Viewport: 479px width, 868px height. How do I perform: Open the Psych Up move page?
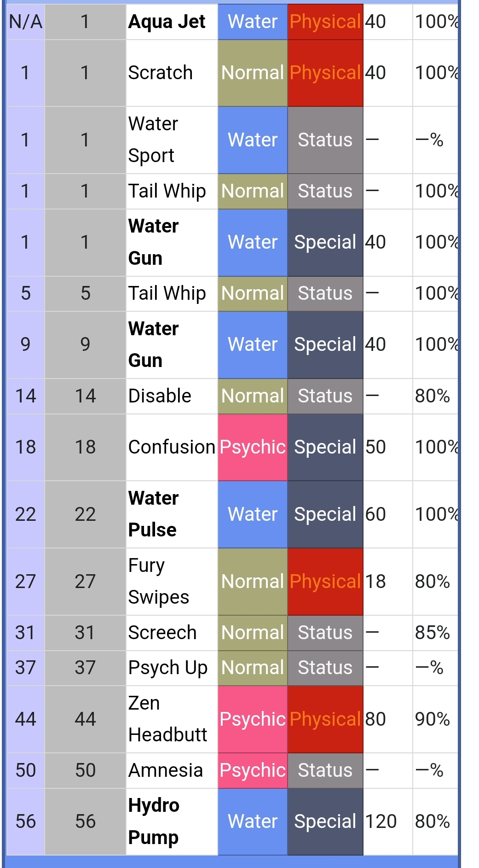pyautogui.click(x=168, y=668)
